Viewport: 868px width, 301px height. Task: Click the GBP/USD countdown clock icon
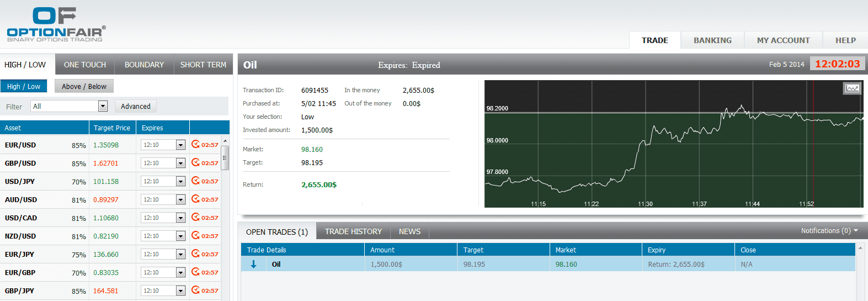click(x=195, y=162)
